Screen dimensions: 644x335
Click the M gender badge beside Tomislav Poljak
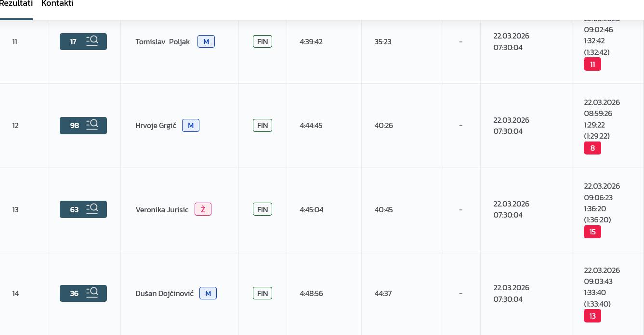point(206,42)
